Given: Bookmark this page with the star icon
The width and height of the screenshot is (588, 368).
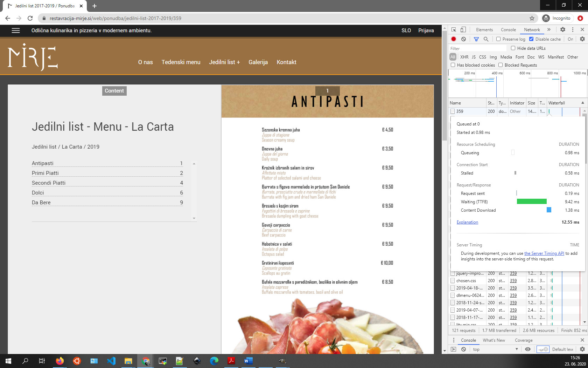Looking at the screenshot, I should [x=532, y=18].
